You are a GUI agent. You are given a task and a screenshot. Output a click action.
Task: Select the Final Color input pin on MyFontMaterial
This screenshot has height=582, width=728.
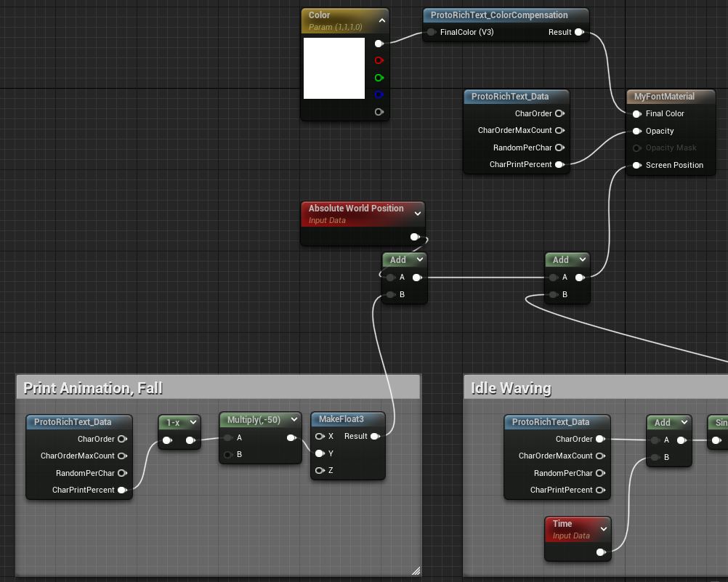click(x=636, y=113)
